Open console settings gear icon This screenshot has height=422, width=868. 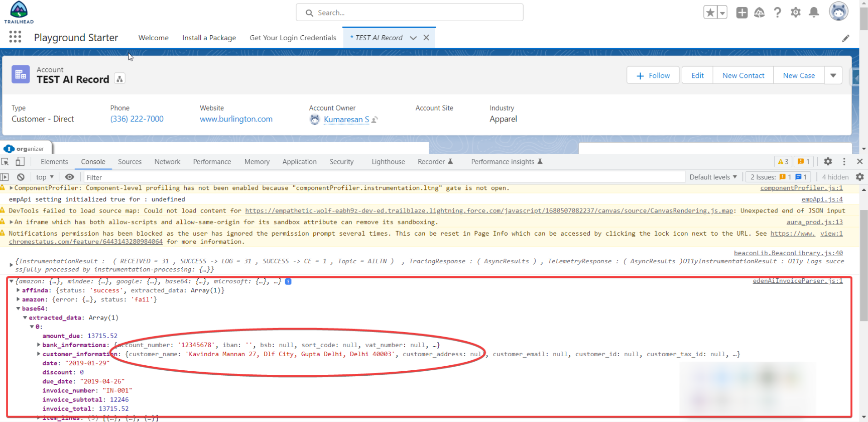coord(859,177)
